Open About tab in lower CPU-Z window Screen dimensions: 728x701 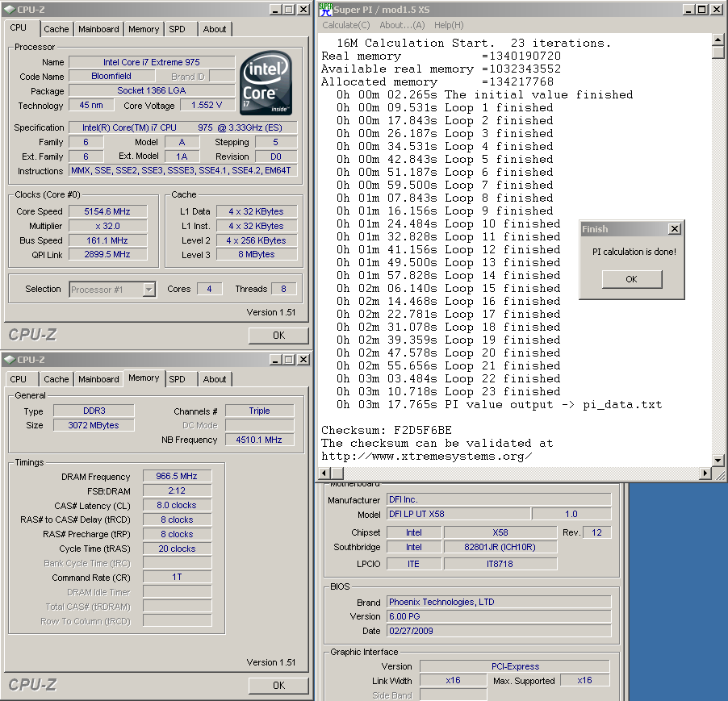click(215, 379)
